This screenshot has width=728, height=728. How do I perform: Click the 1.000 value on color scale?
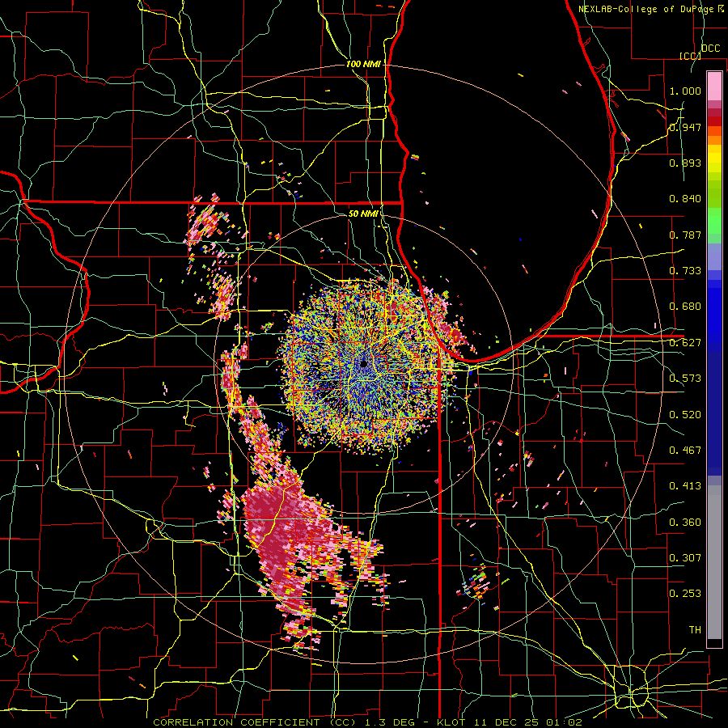click(685, 91)
